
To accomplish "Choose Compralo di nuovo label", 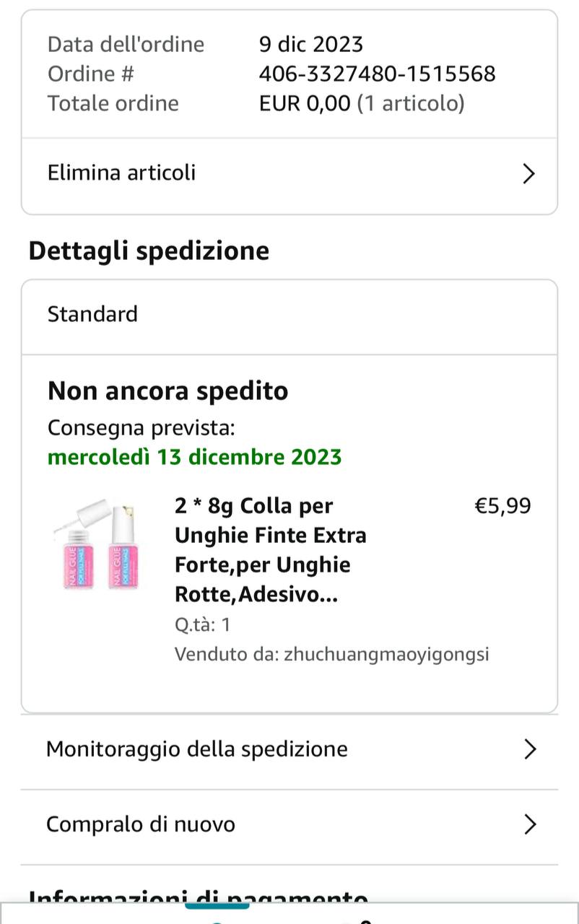I will pyautogui.click(x=141, y=824).
